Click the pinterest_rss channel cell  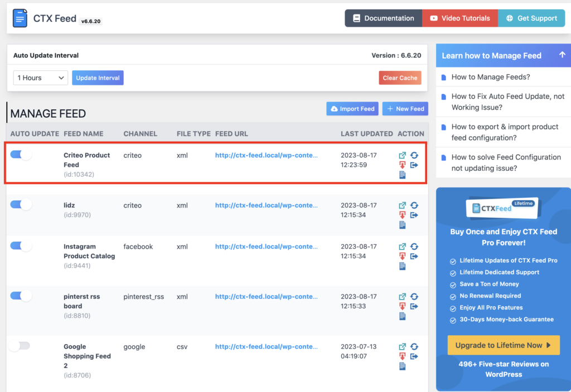coord(143,297)
